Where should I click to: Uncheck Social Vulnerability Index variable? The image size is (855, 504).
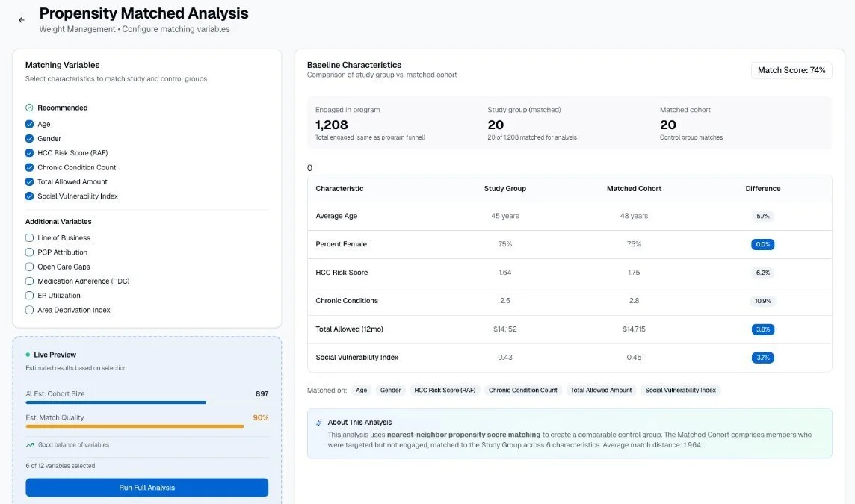(x=28, y=196)
